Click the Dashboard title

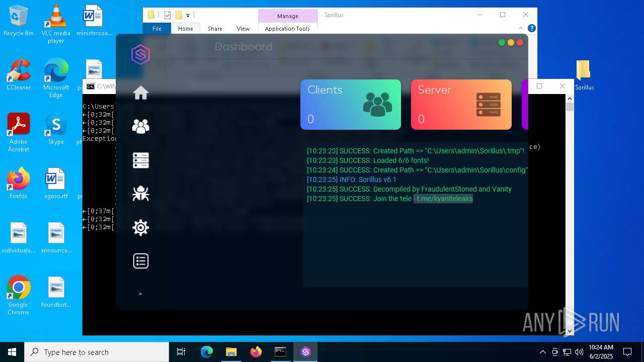tap(244, 47)
